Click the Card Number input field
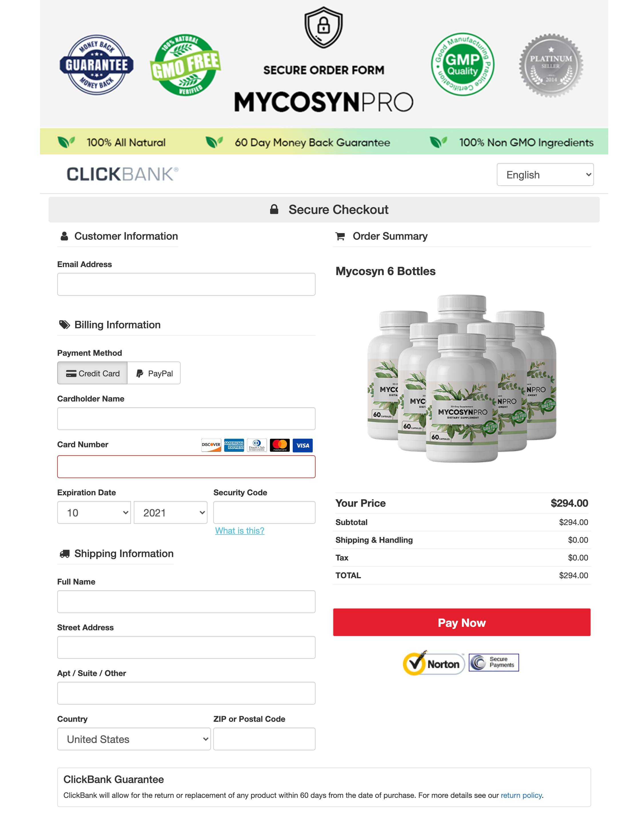 click(186, 466)
